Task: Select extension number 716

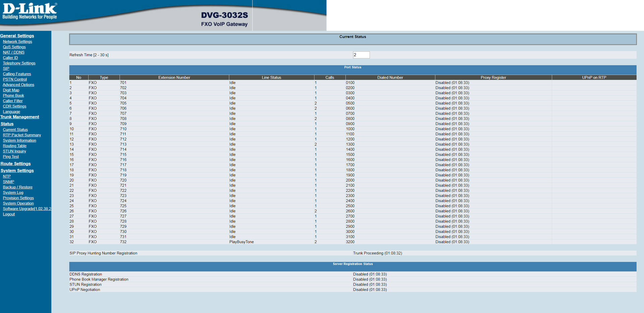Action: [x=123, y=160]
